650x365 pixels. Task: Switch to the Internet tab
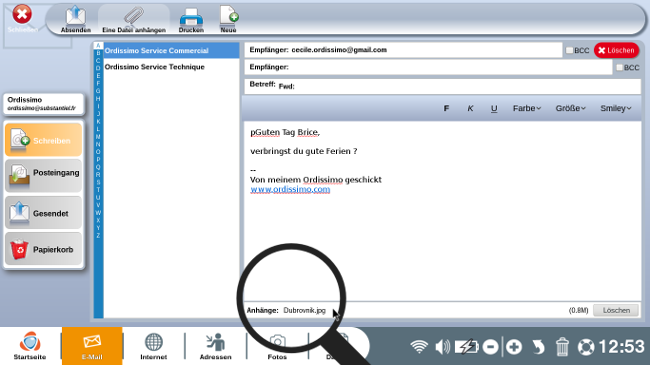coord(153,346)
